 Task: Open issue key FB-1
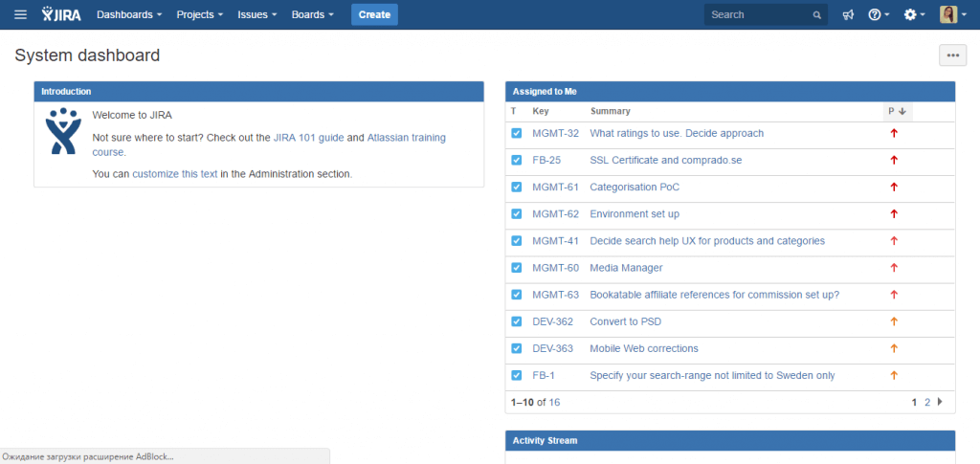tap(544, 375)
